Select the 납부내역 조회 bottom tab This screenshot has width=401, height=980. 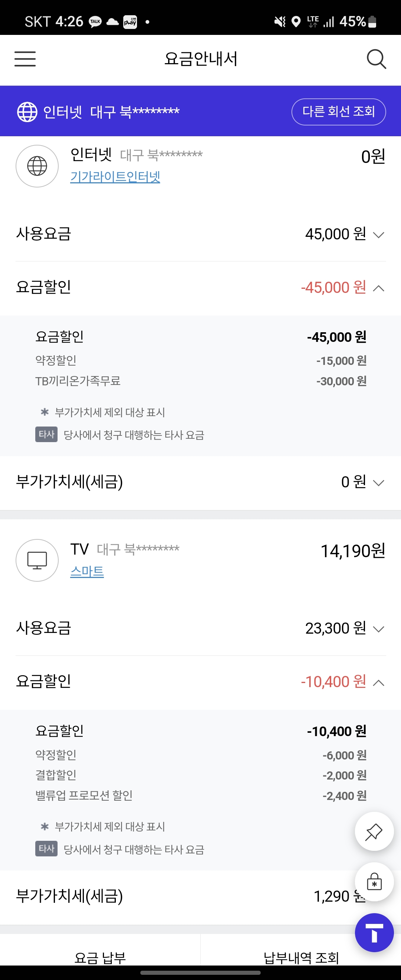point(300,957)
